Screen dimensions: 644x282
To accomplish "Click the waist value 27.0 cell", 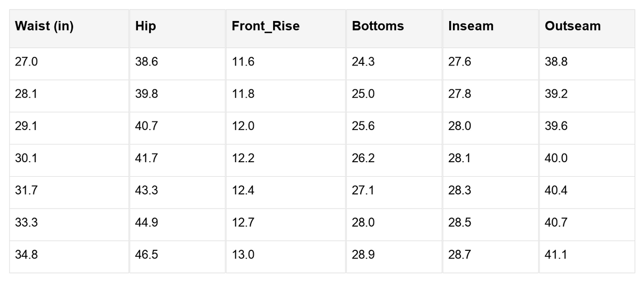I will (x=69, y=63).
